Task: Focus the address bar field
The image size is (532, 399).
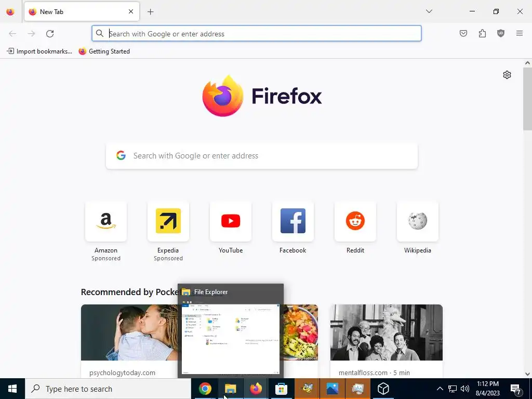Action: click(257, 34)
